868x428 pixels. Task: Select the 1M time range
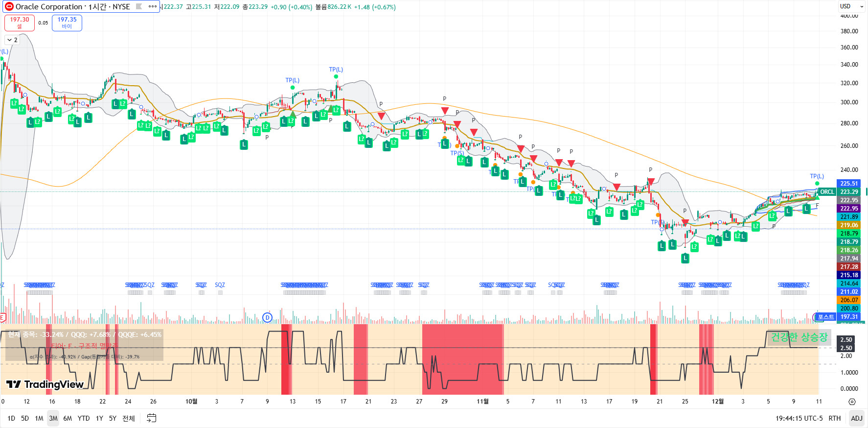39,418
